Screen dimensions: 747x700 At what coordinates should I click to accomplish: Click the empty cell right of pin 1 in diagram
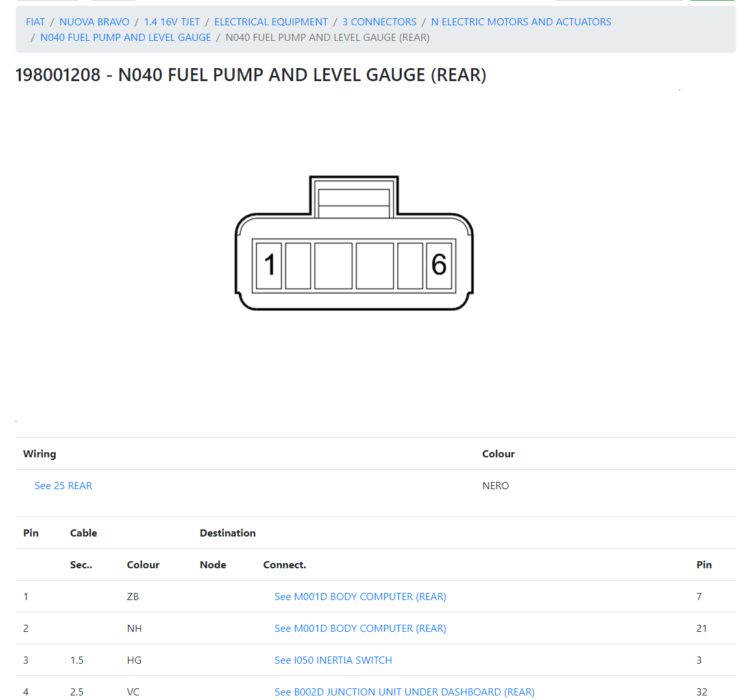click(298, 265)
